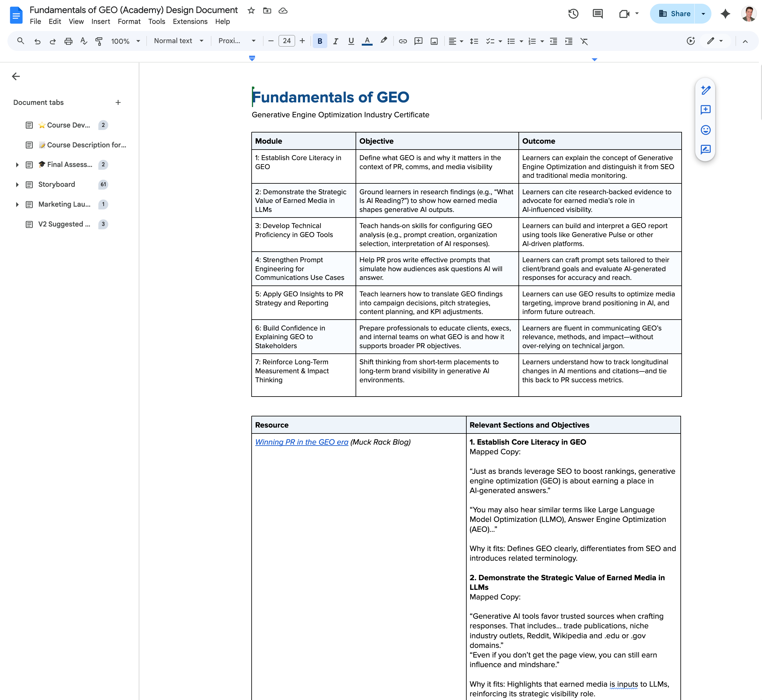Click spelling and grammar check icon
Viewport: 762px width, 700px height.
(x=84, y=41)
